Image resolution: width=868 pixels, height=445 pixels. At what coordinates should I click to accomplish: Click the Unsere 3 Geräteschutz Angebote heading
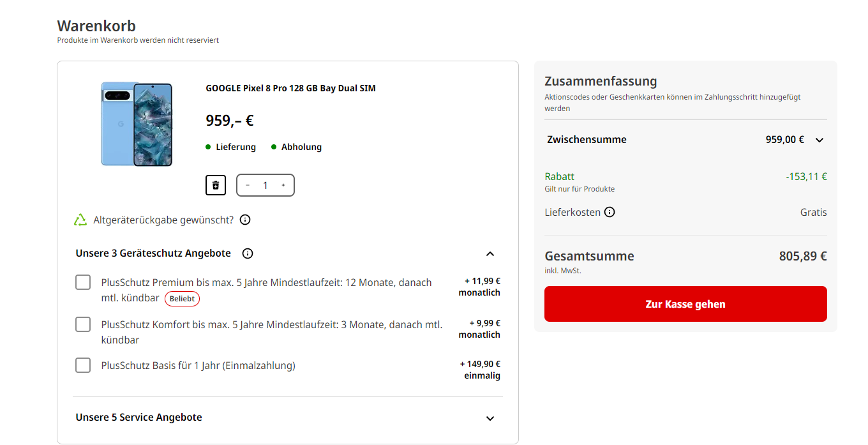(x=153, y=253)
